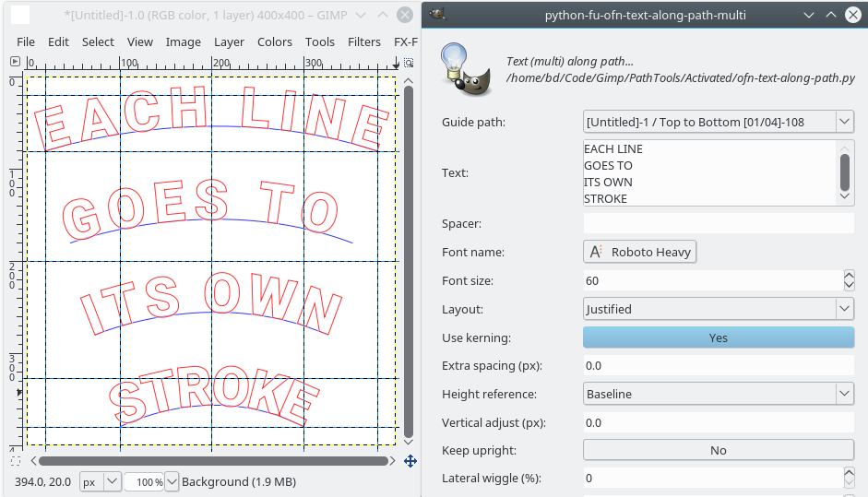
Task: Increase Lateral wiggle with up stepper
Action: click(849, 473)
